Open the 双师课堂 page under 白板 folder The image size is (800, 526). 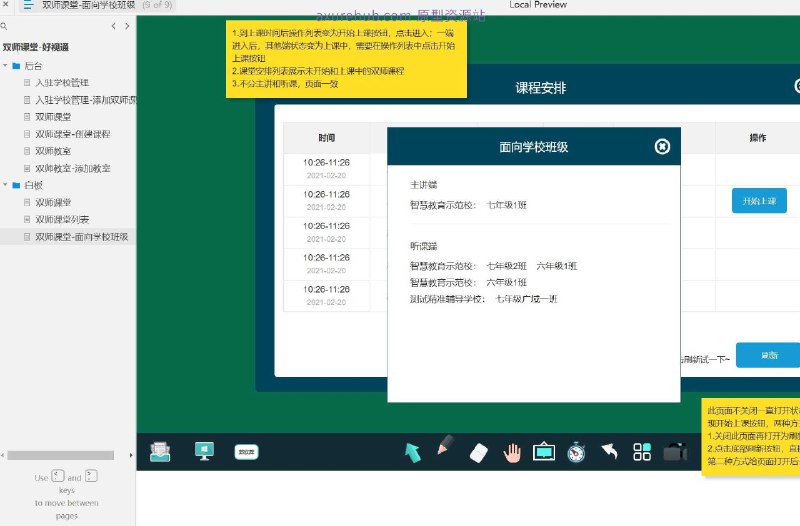pos(53,203)
